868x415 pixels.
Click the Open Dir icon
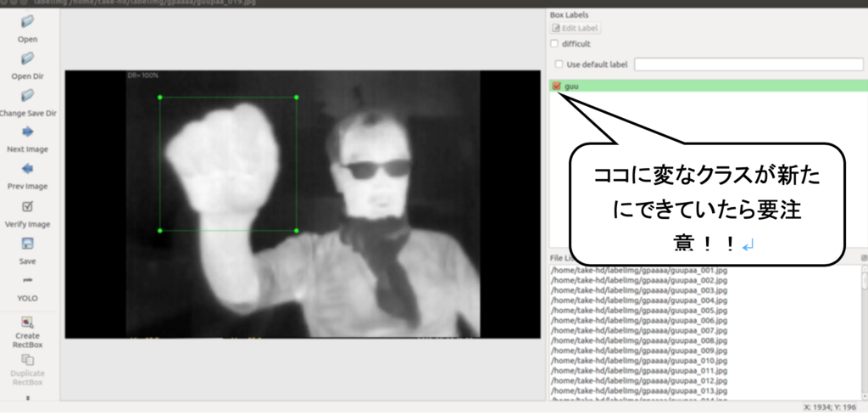(27, 59)
